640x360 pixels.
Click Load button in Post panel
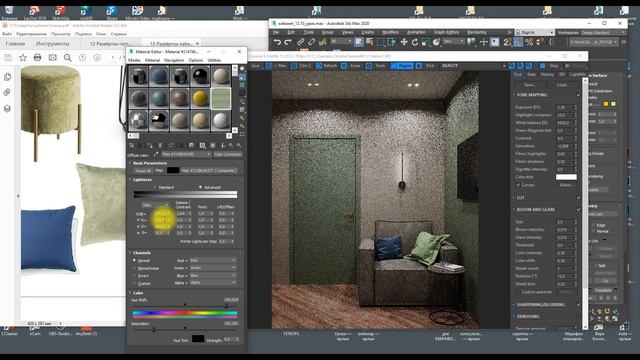[563, 84]
